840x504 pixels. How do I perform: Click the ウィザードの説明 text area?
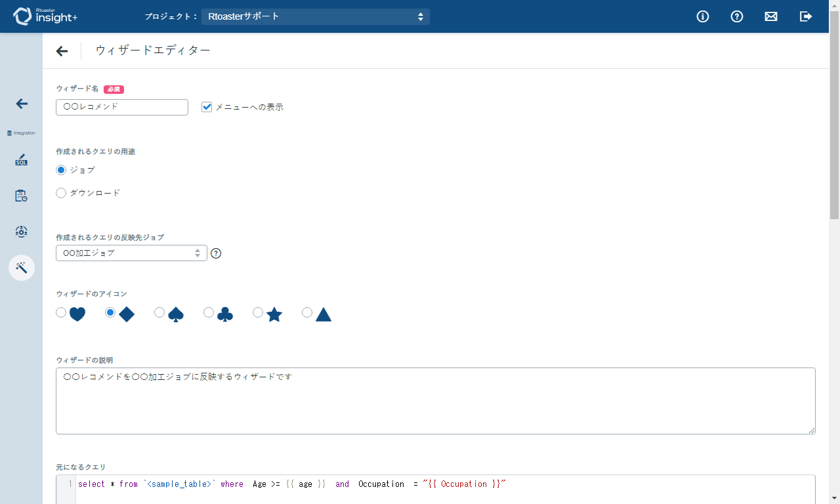click(x=436, y=401)
